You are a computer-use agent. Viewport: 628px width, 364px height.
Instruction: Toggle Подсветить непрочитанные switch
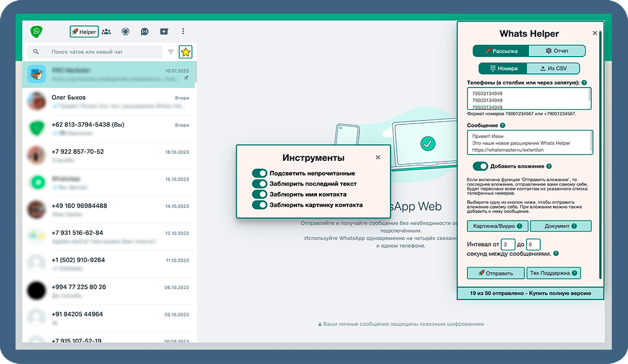pyautogui.click(x=259, y=173)
